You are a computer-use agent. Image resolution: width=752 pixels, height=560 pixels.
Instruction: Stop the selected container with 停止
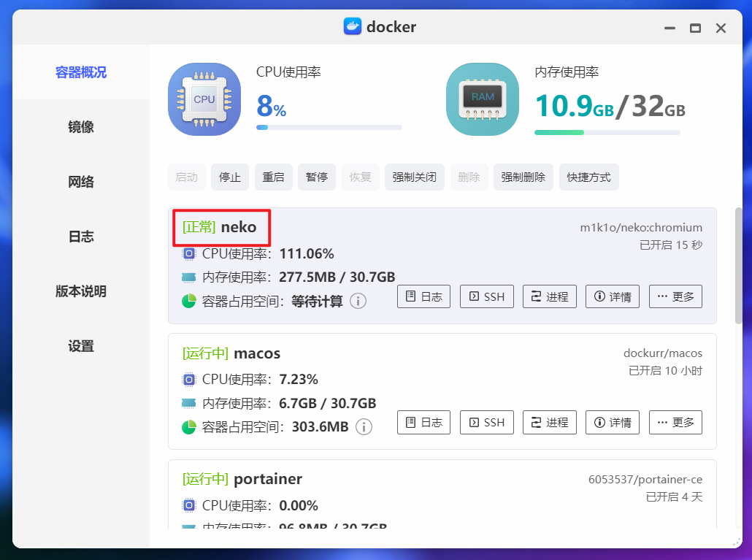tap(230, 177)
